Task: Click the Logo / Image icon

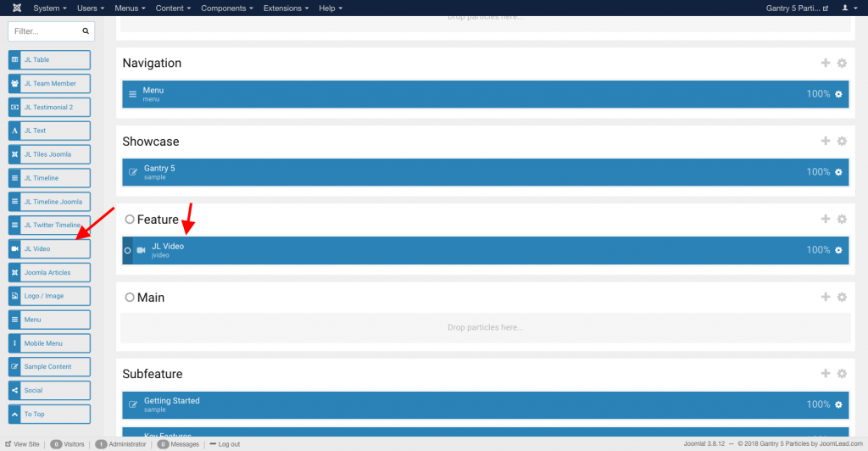Action: (15, 296)
